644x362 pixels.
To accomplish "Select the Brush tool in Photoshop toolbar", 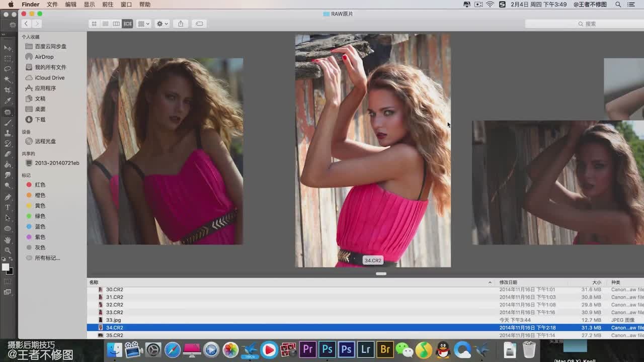I will point(8,123).
